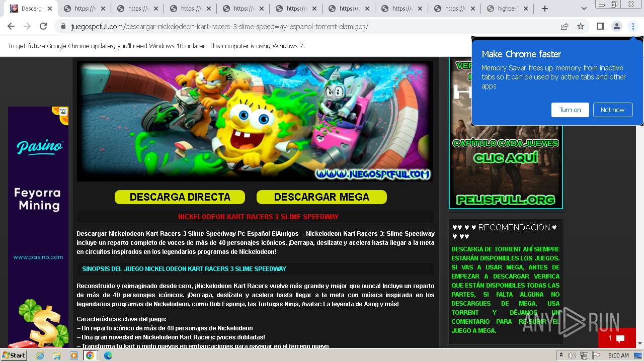Switch to the second https tab

[x=138, y=9]
